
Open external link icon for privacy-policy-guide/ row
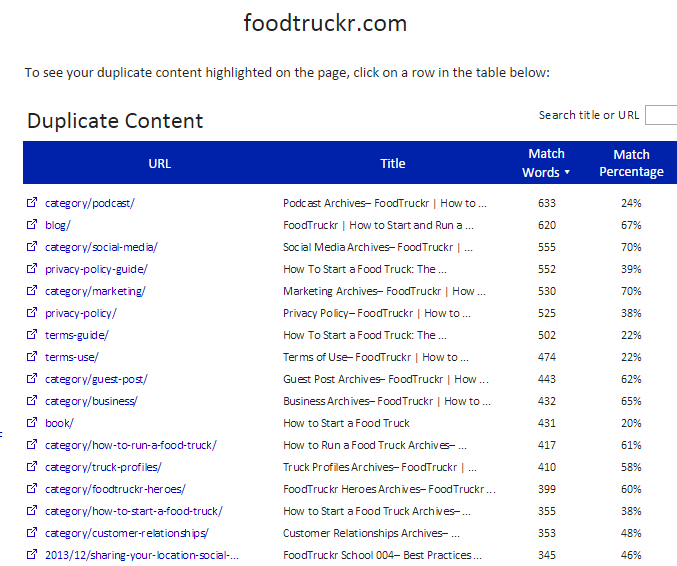pos(32,269)
